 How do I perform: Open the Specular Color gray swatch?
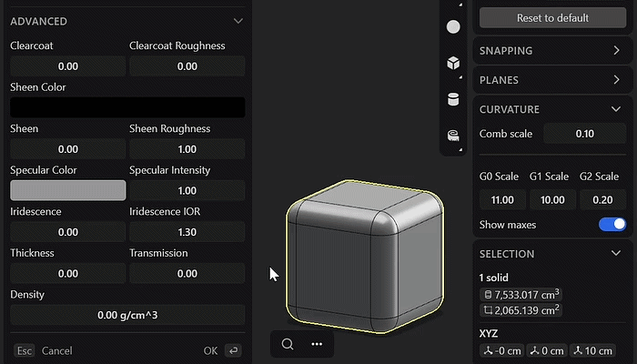point(68,190)
